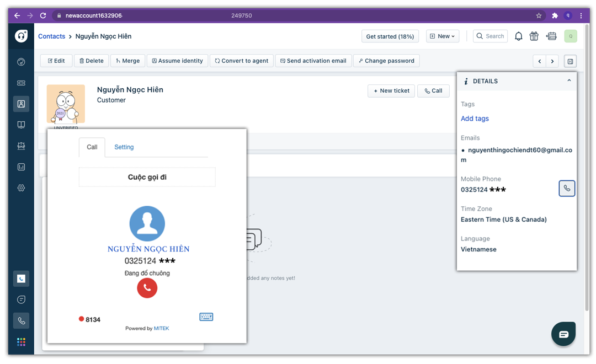The width and height of the screenshot is (596, 364).
Task: Open Reports chart icon in sidebar
Action: click(x=21, y=167)
